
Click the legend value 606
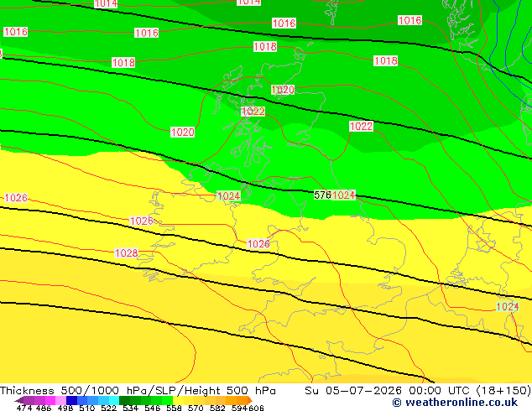tap(255, 408)
